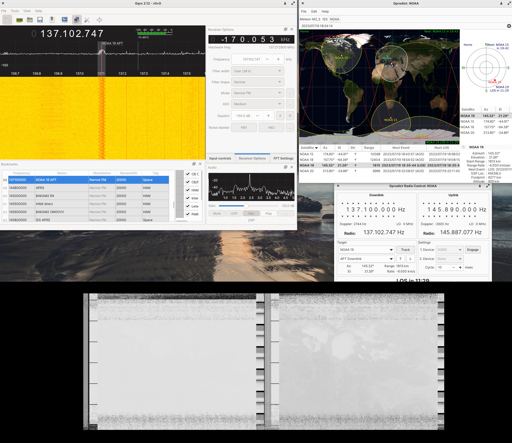This screenshot has width=512, height=443.
Task: Click the Engage button in Radio Control
Action: click(473, 250)
